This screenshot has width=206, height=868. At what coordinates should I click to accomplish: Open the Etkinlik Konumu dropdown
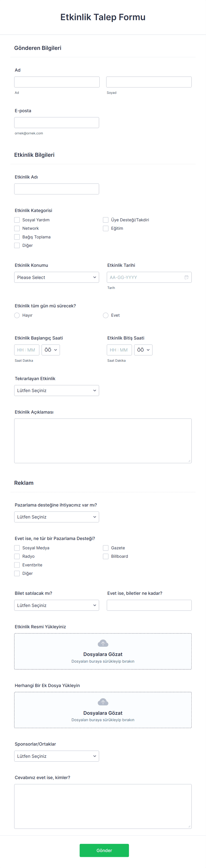pos(56,277)
